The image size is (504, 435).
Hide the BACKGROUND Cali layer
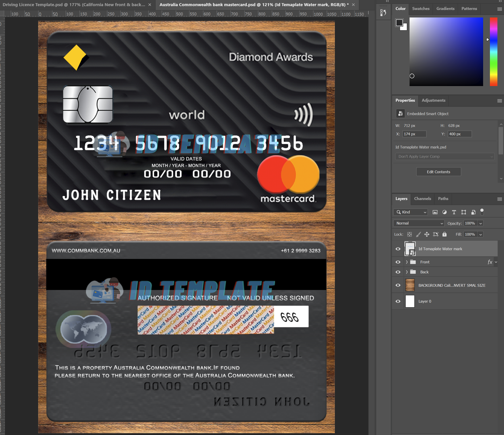[x=398, y=285]
